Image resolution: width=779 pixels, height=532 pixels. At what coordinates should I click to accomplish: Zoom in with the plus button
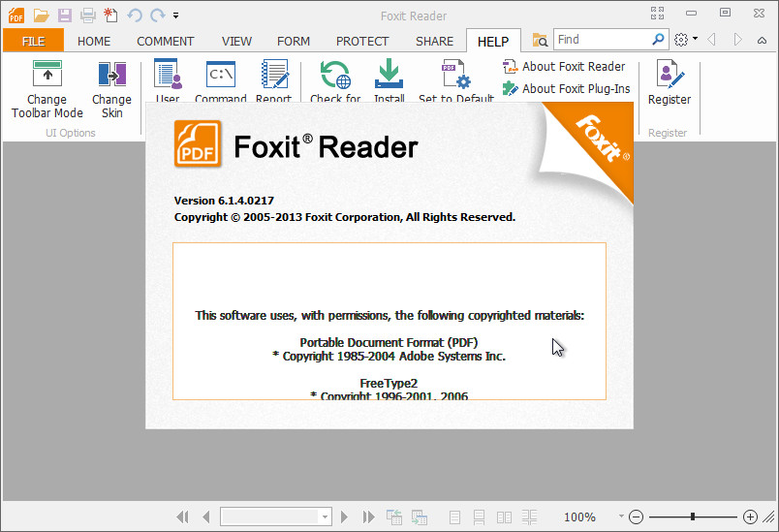click(750, 517)
